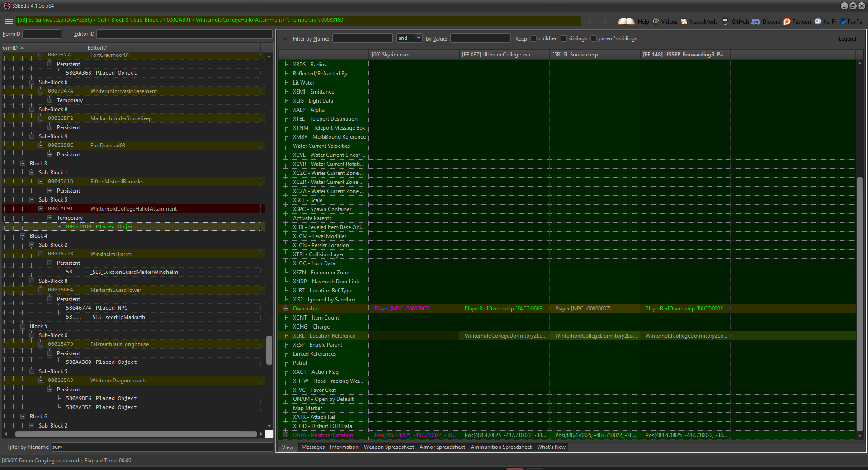The image size is (868, 470).
Task: Click the Patreon logo icon
Action: coord(787,21)
